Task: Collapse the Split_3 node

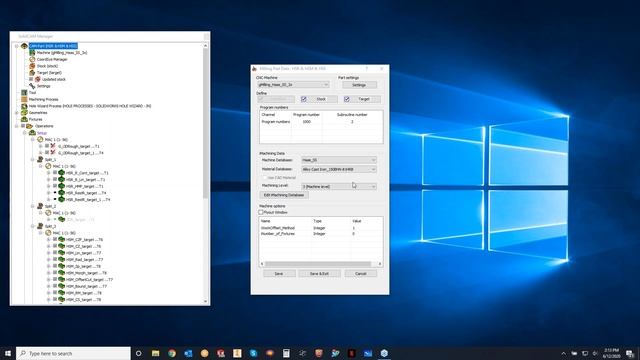Action: pos(33,226)
